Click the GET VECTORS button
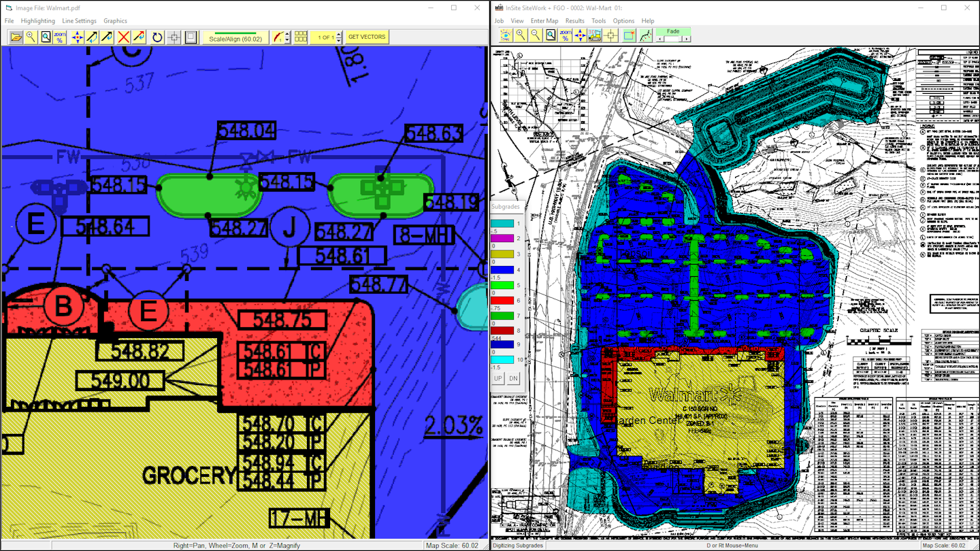 pyautogui.click(x=367, y=37)
